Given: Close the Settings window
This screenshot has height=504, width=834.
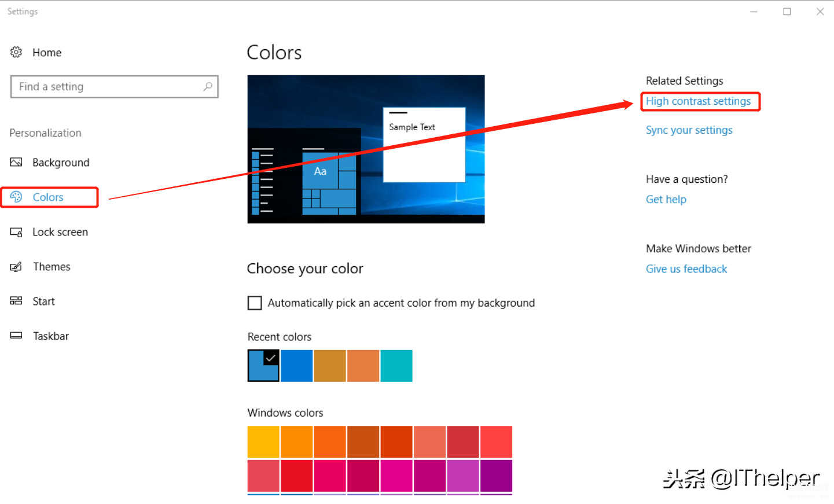Looking at the screenshot, I should (820, 12).
